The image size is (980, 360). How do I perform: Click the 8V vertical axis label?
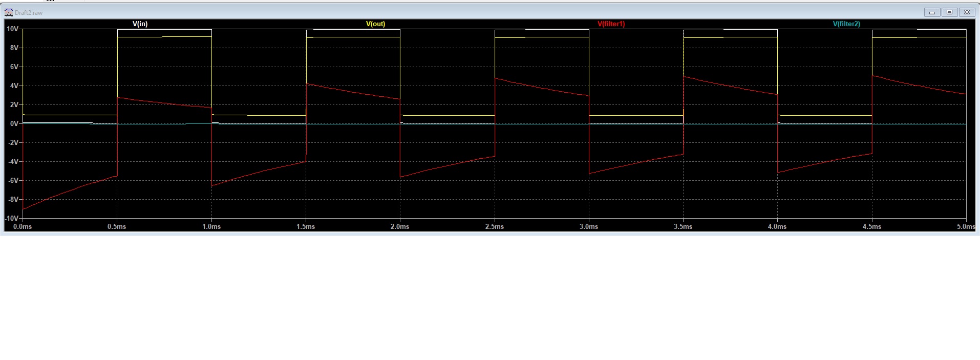click(14, 48)
